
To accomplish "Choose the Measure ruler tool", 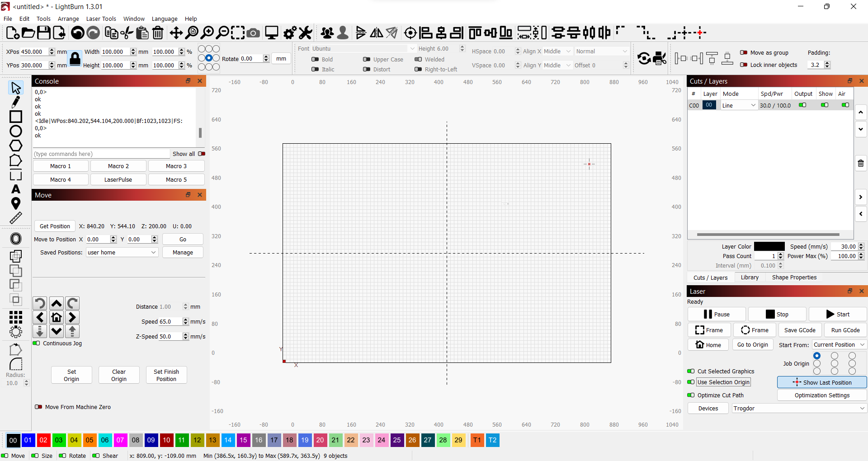I will coord(16,218).
